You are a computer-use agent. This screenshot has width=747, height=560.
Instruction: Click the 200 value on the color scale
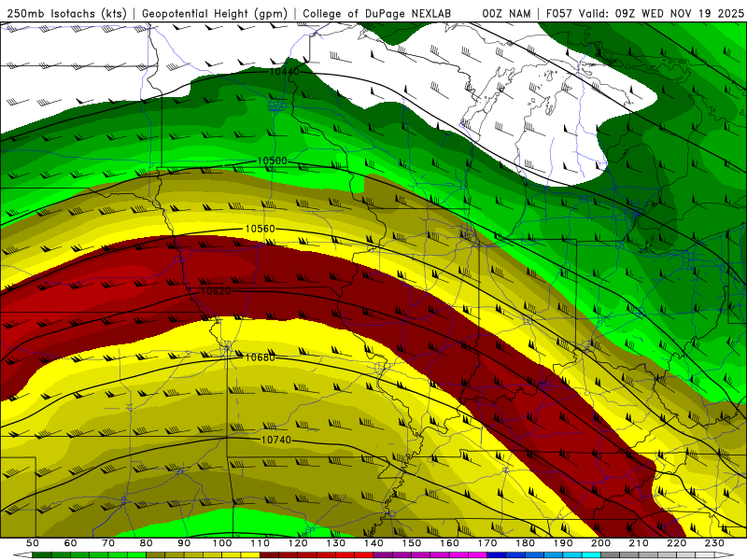click(x=600, y=543)
